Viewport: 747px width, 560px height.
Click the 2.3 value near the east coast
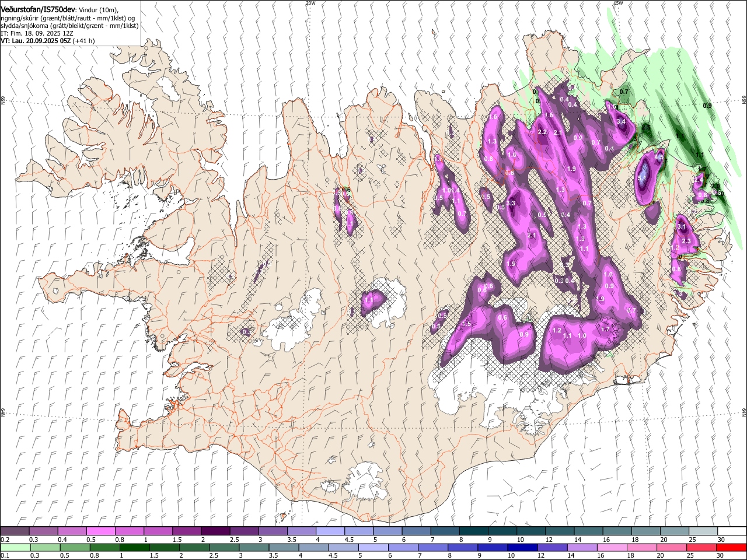[x=686, y=241]
